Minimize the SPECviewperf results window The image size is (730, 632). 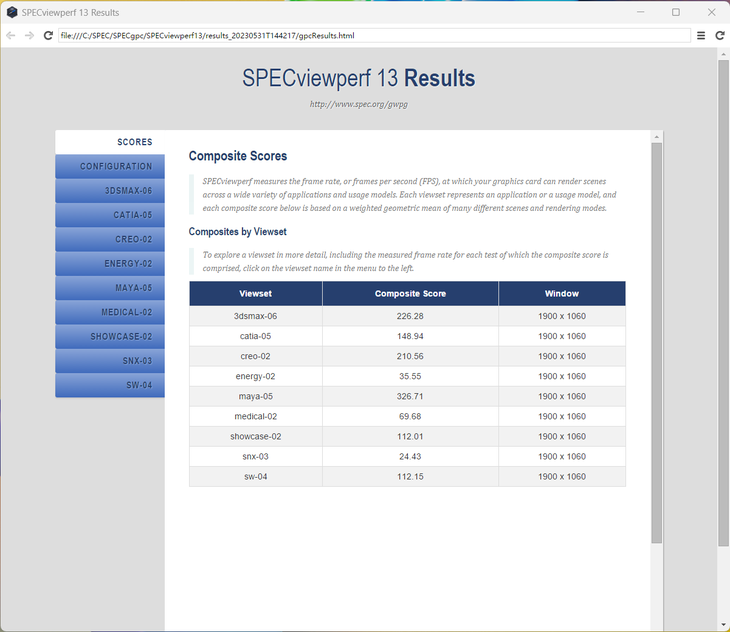[641, 12]
